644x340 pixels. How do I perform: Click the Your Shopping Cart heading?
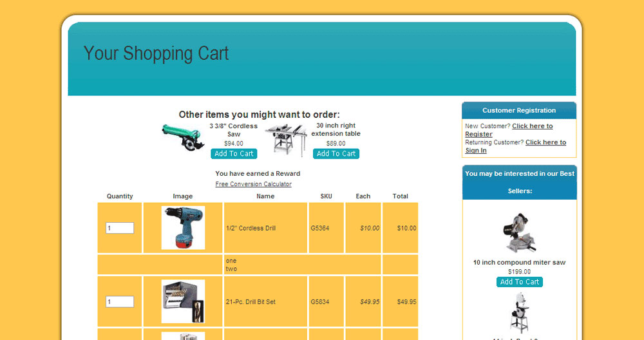156,53
